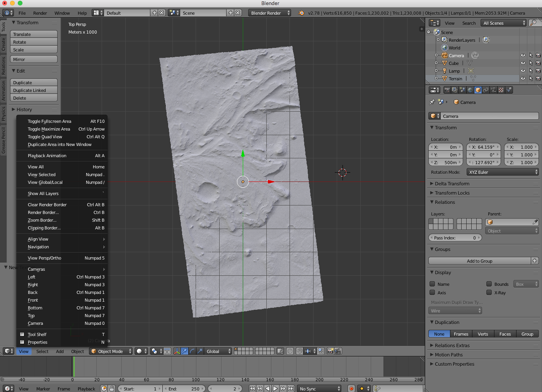Expand the Delta Transform panel
This screenshot has height=392, width=542.
click(452, 183)
